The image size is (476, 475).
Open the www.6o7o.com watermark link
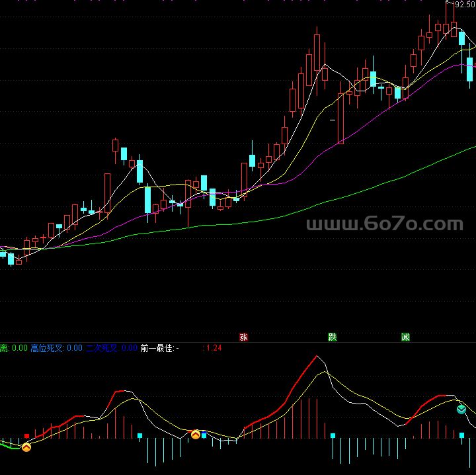(384, 224)
